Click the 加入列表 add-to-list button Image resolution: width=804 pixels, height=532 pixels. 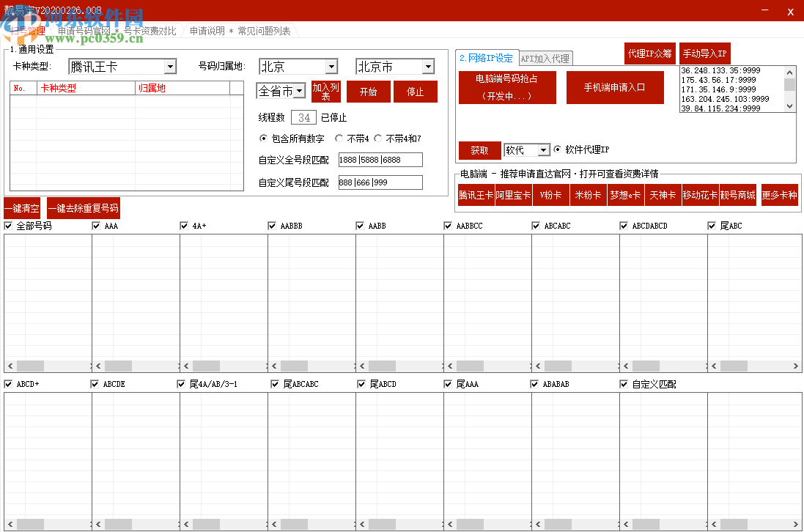tap(326, 92)
